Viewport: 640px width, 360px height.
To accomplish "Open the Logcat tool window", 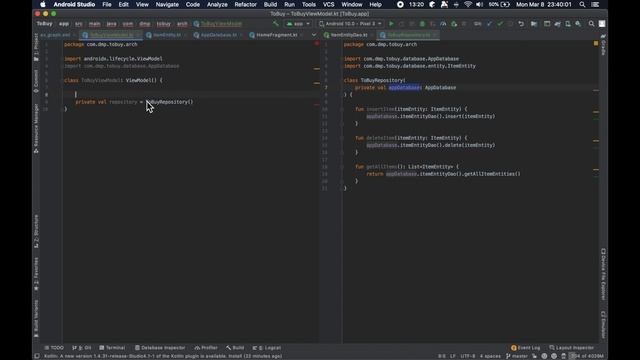I will tap(267, 348).
